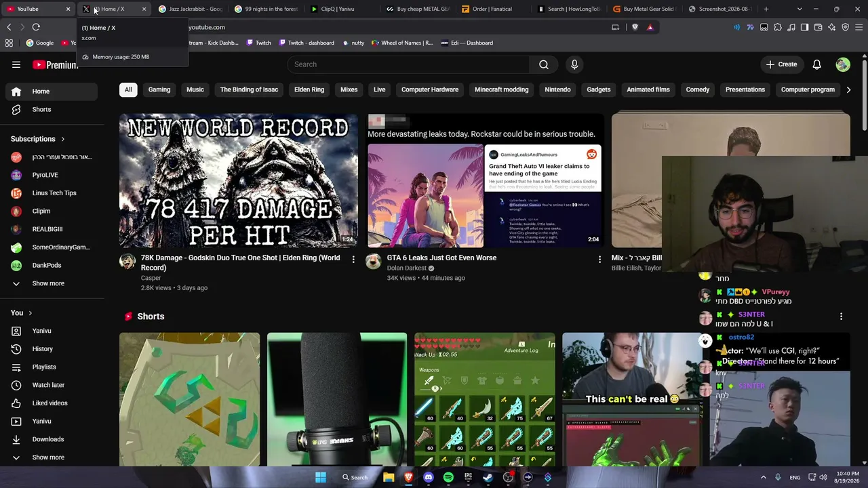This screenshot has height=488, width=868.
Task: Open File Explorer from the taskbar
Action: [x=389, y=477]
